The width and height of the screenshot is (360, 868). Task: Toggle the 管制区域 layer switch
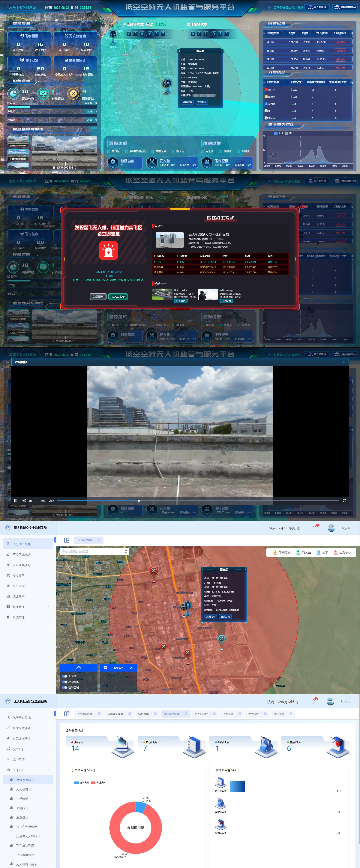coord(64,687)
